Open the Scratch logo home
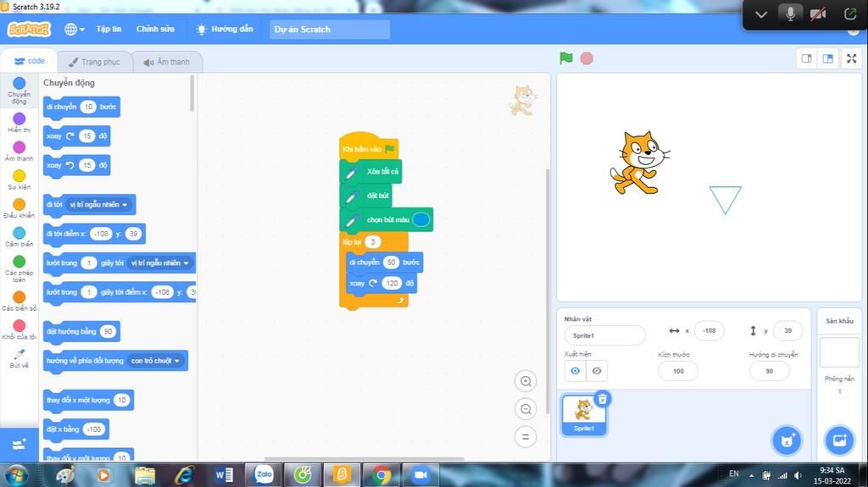 coord(29,29)
